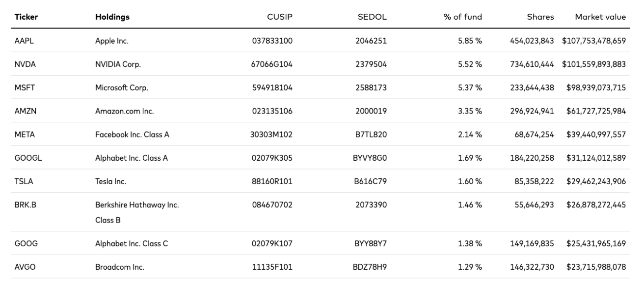The width and height of the screenshot is (644, 285).
Task: Click the CUSIP column header
Action: click(x=280, y=17)
